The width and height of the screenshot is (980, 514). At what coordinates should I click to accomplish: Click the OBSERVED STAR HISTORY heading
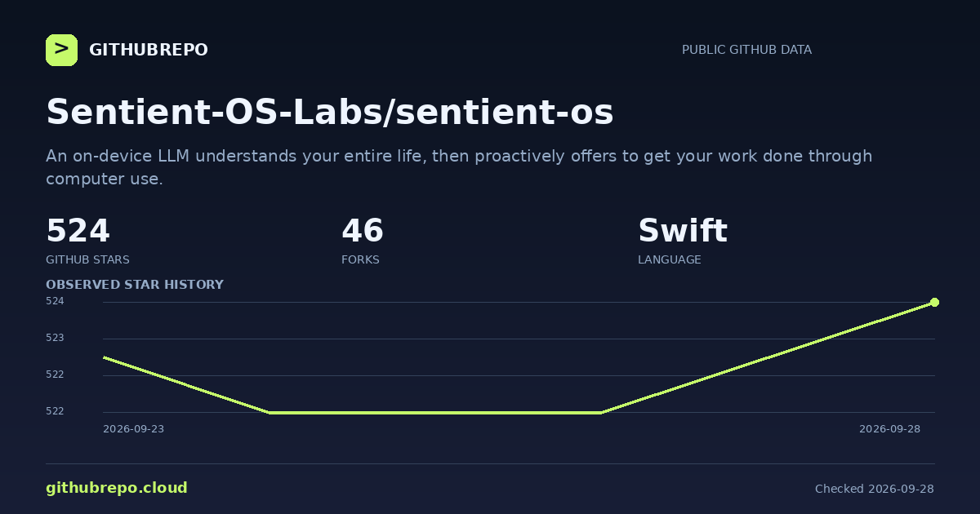(x=135, y=285)
